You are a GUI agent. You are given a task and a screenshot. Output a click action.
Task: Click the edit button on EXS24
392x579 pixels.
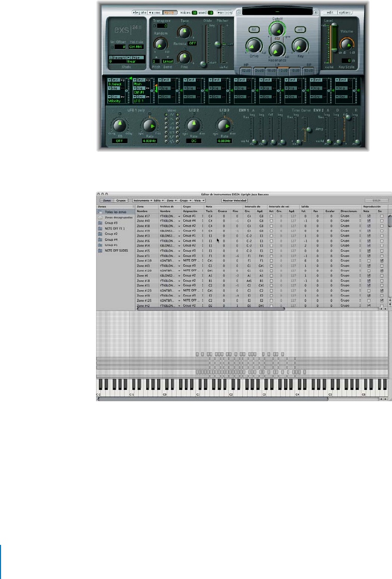(x=330, y=12)
